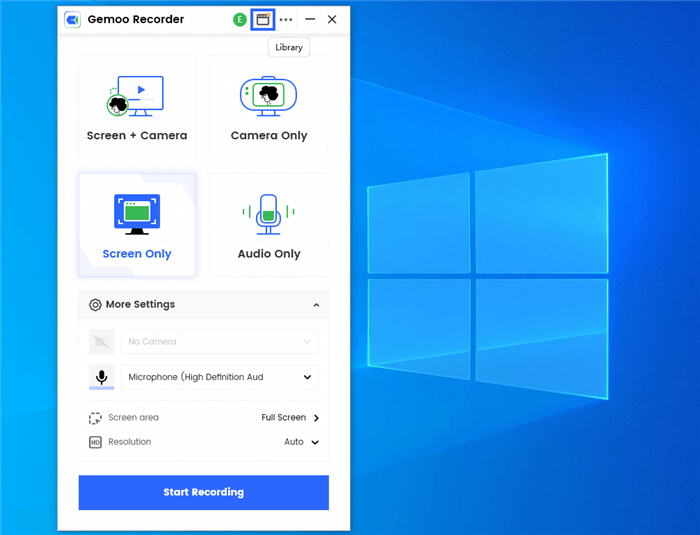This screenshot has width=700, height=535.
Task: Click the Screen area dashed-box icon
Action: 95,418
